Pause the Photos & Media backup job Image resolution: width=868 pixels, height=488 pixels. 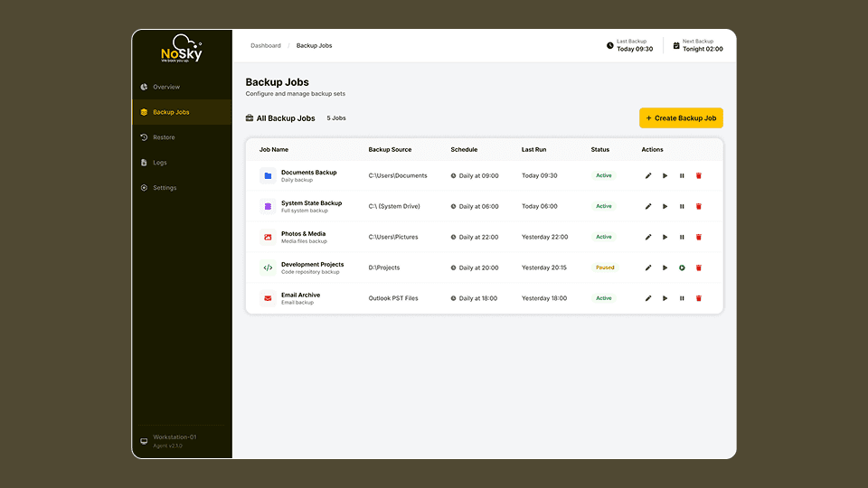point(682,238)
